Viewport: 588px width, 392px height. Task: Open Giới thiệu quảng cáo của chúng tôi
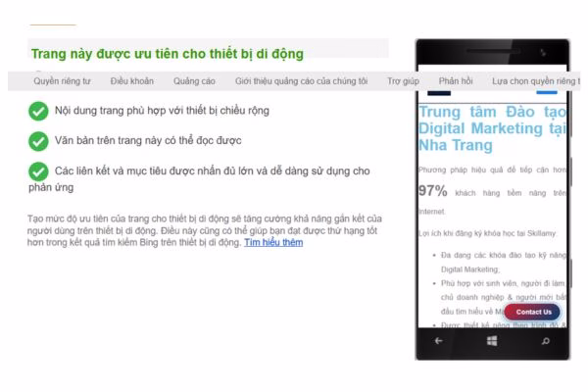pos(301,81)
